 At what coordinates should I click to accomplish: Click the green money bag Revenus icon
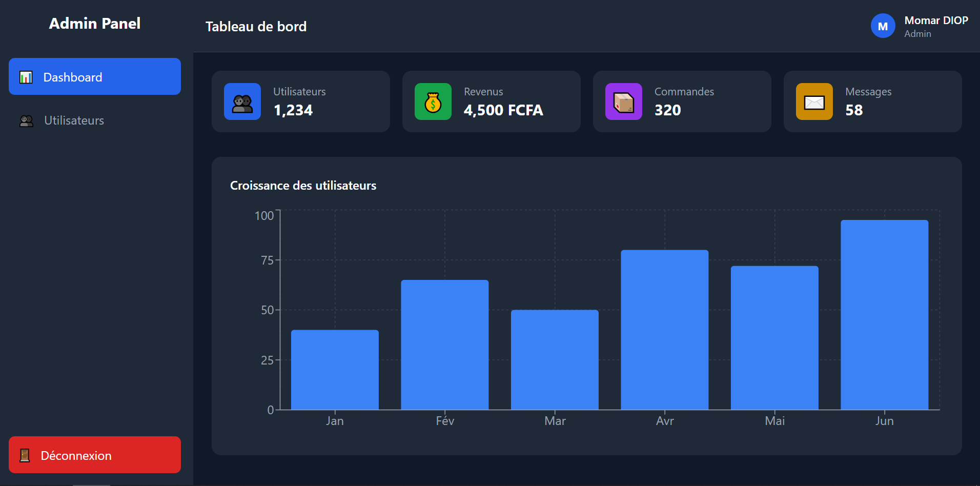click(433, 102)
